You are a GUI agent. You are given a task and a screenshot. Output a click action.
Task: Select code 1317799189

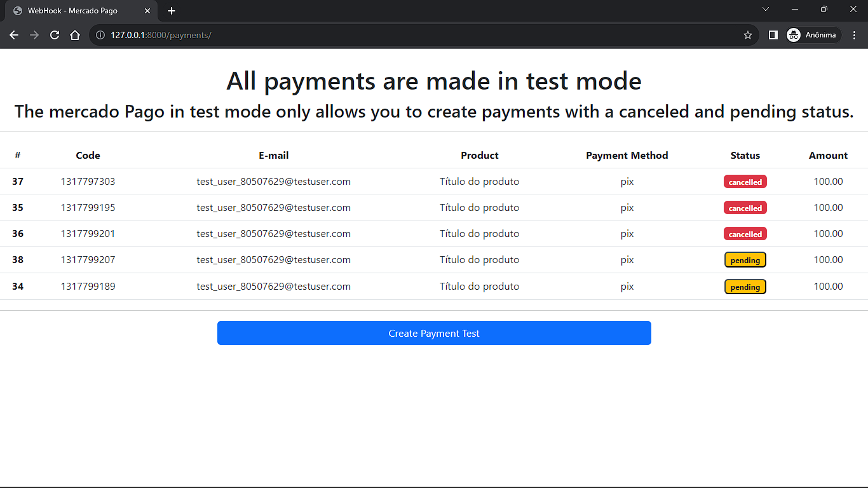click(88, 287)
